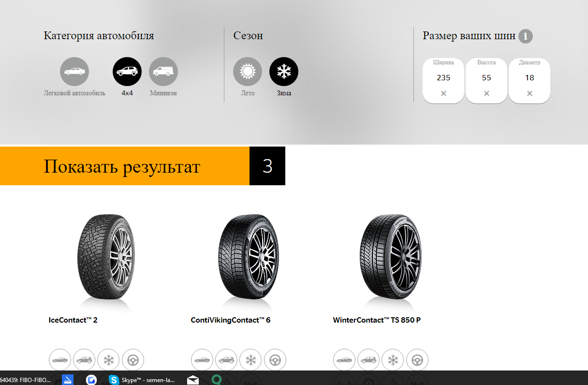588x385 pixels.
Task: Click the results count 3 box
Action: 267,166
